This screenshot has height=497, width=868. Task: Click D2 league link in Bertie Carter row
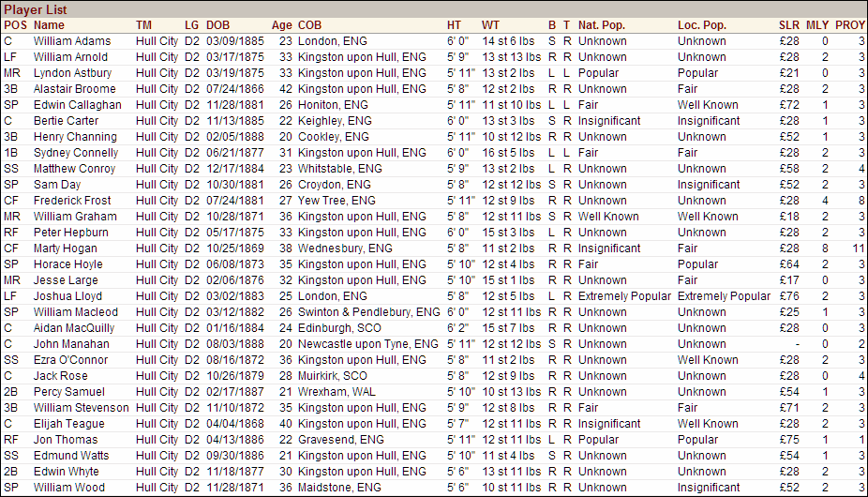(192, 121)
